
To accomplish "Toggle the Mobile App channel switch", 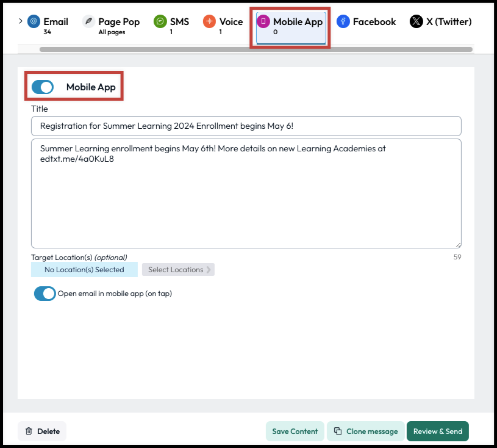I will pyautogui.click(x=43, y=87).
